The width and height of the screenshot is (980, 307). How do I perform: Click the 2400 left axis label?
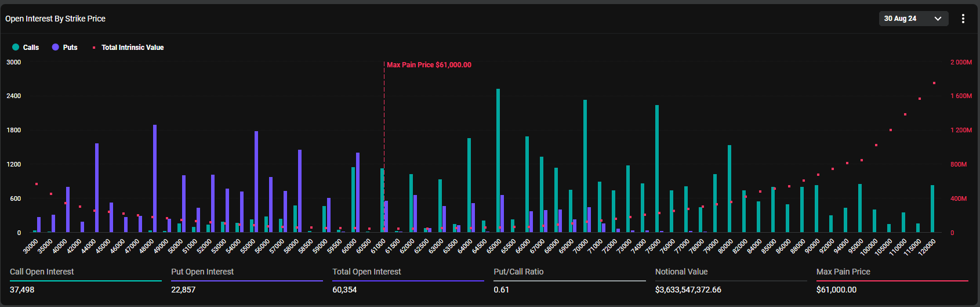coord(14,96)
